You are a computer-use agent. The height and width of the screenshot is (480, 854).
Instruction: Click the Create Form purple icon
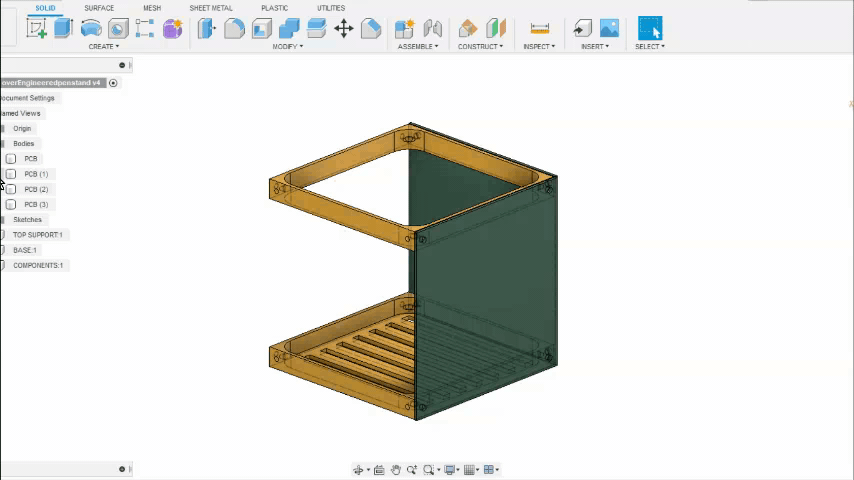coord(173,28)
